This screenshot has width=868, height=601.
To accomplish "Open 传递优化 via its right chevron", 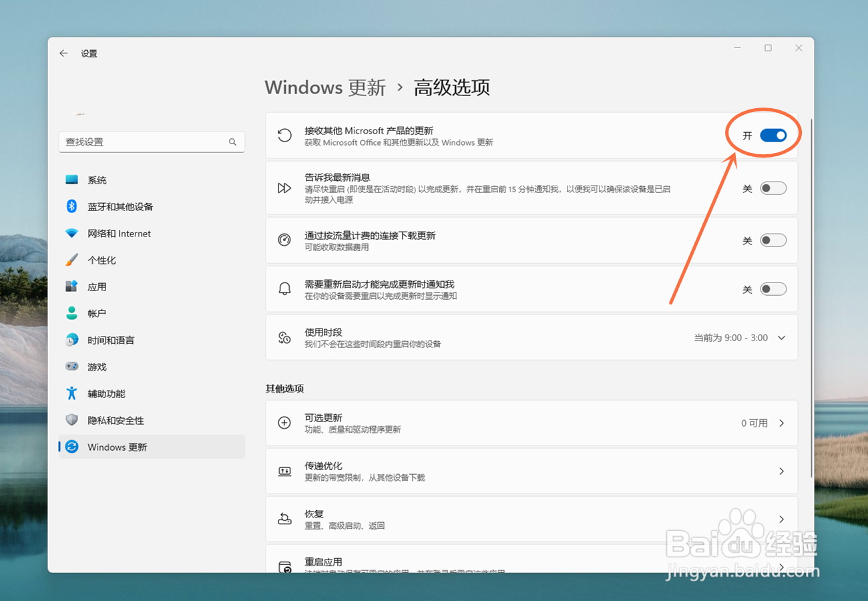I will point(782,471).
